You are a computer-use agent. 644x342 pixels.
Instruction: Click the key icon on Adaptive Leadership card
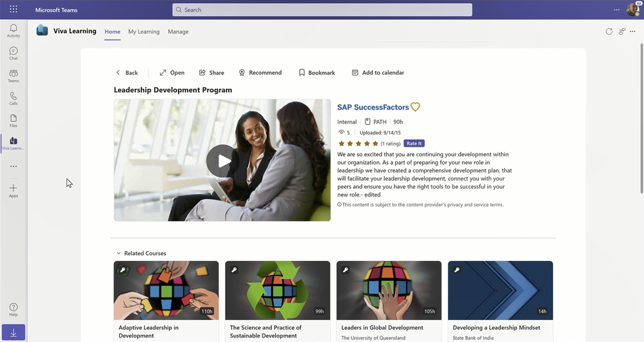122,270
